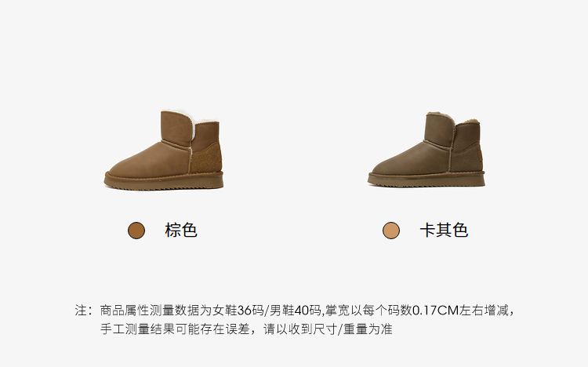Click the 卡其色 color label

point(444,230)
